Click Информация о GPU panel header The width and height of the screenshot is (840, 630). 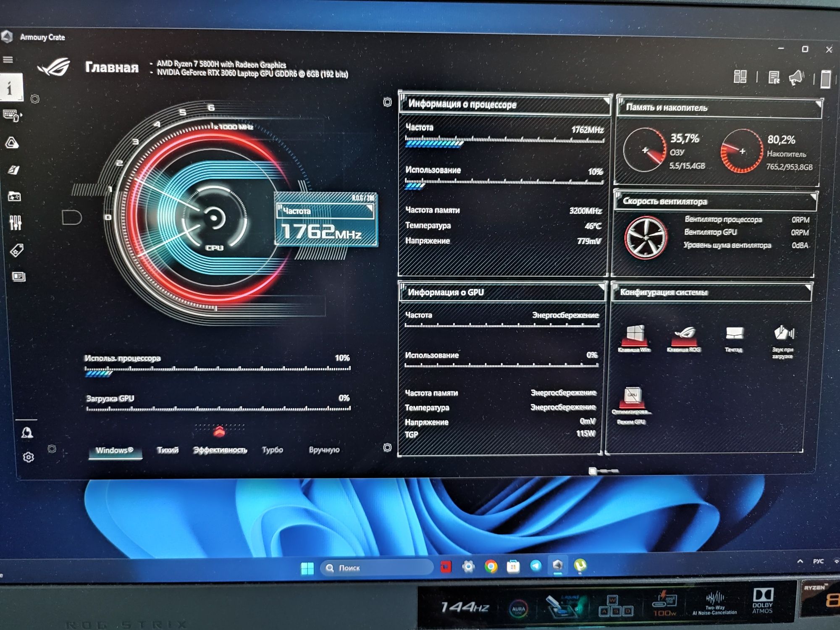pos(502,292)
